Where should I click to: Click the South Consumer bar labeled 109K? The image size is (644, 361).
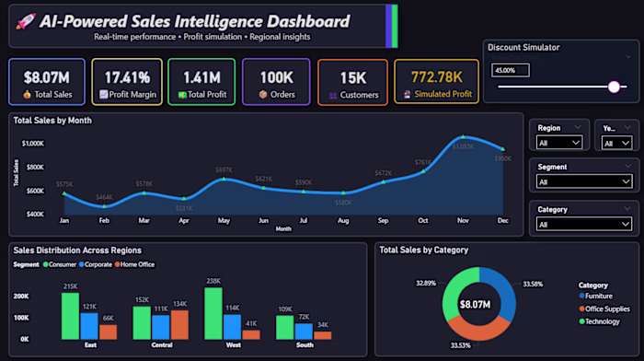(x=284, y=327)
